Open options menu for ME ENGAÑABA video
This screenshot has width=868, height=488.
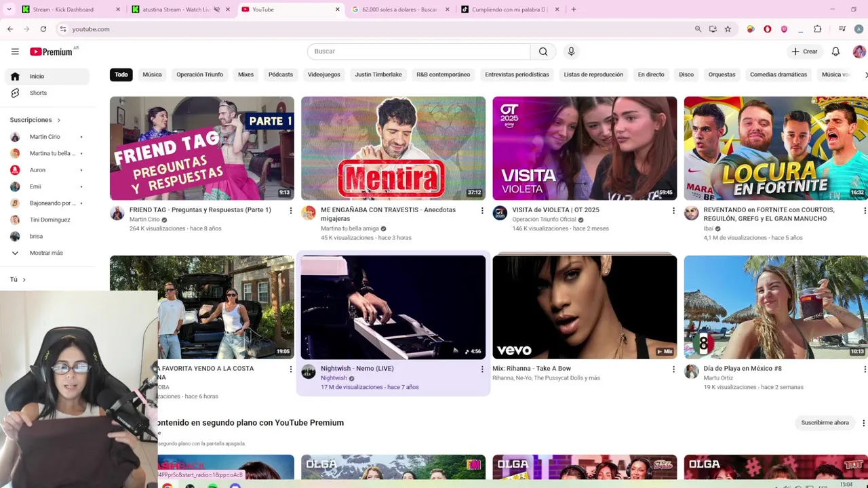[482, 211]
